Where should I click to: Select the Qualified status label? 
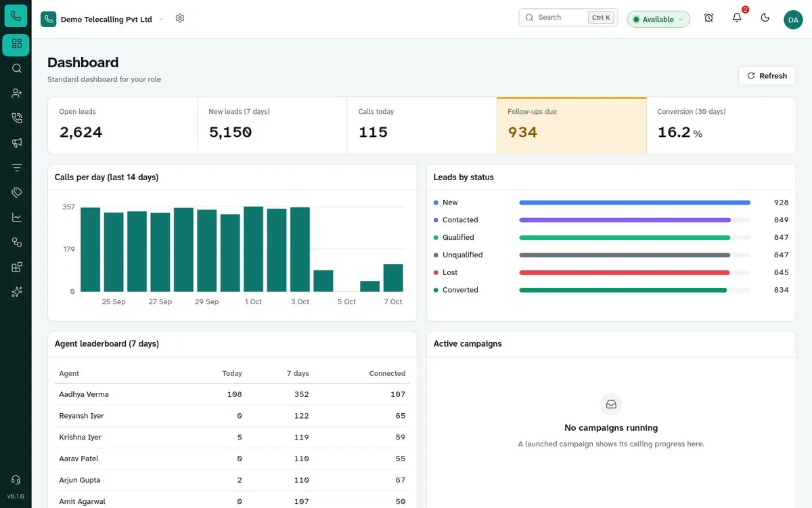pyautogui.click(x=458, y=238)
